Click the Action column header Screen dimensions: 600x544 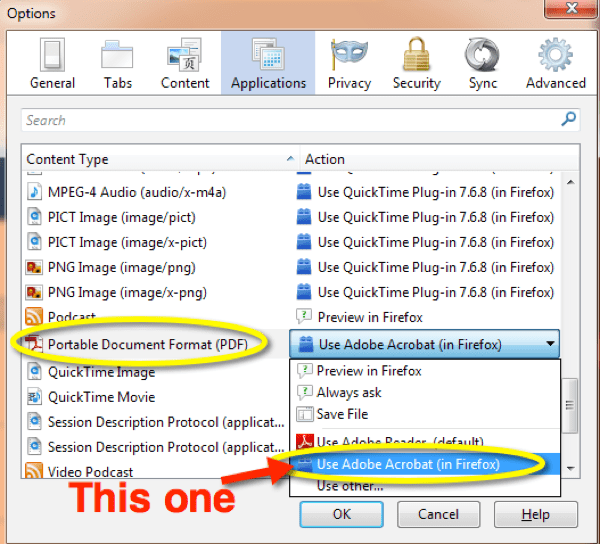click(440, 159)
